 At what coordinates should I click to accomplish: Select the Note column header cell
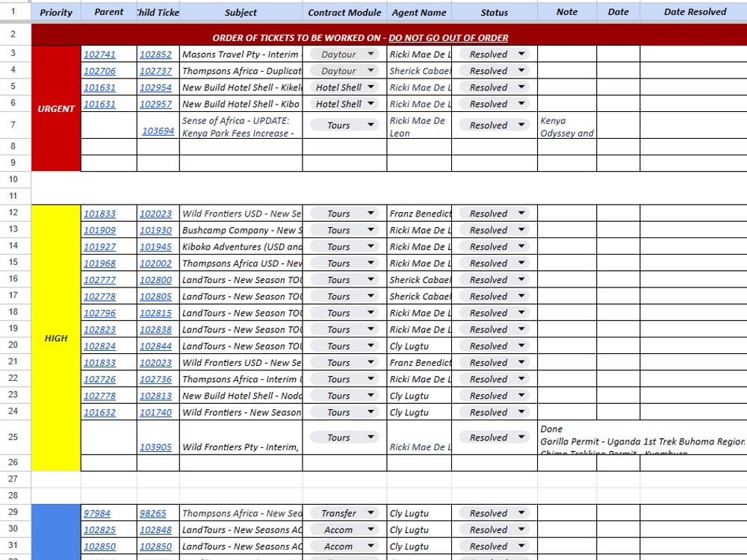[x=567, y=13]
